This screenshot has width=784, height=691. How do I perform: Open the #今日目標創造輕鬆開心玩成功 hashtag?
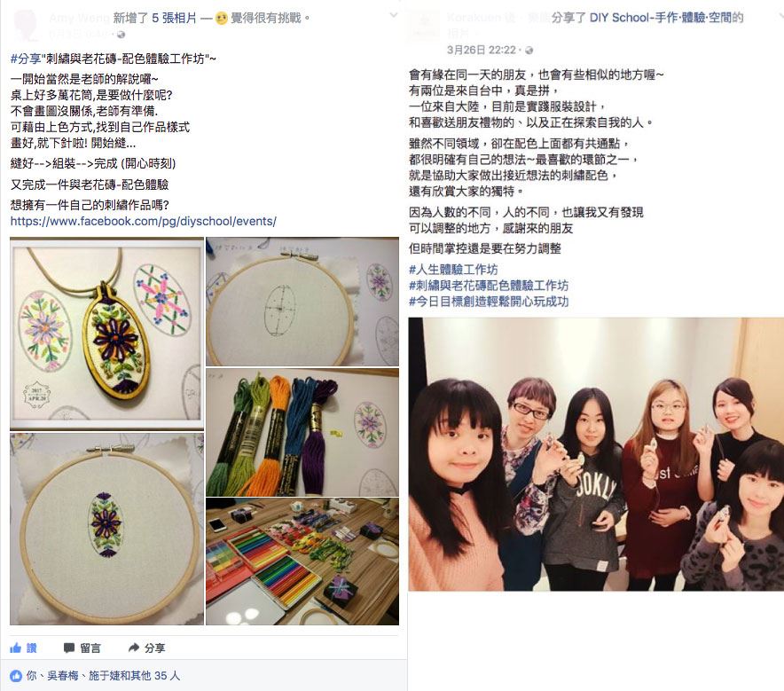click(489, 302)
